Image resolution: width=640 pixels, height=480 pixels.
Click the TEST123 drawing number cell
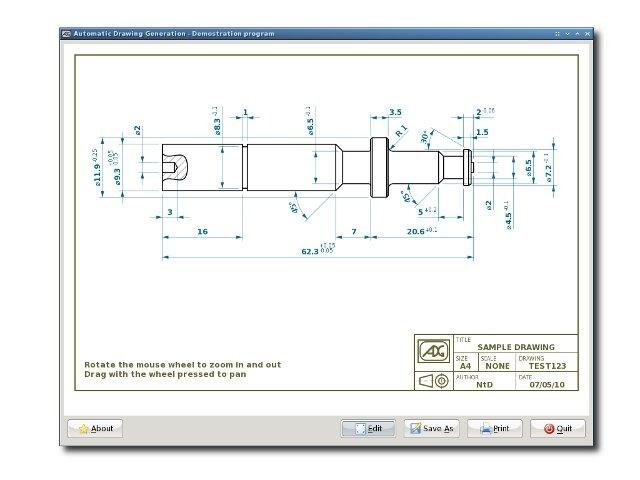pos(546,366)
